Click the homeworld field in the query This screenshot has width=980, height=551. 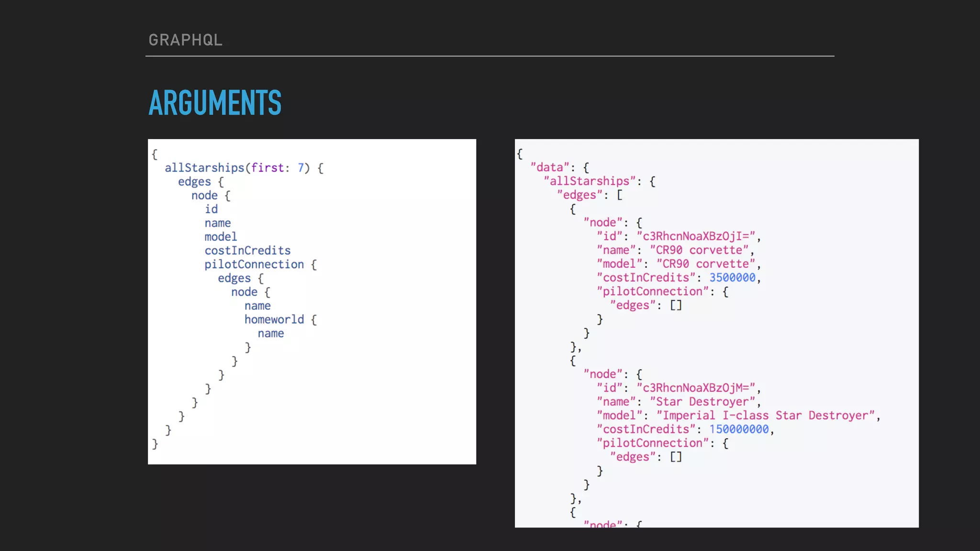pyautogui.click(x=274, y=320)
